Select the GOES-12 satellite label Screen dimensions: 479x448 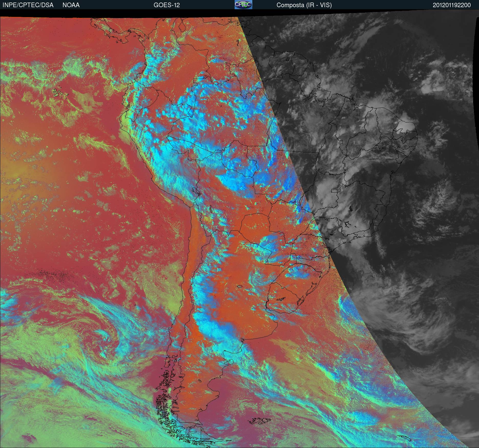(166, 5)
